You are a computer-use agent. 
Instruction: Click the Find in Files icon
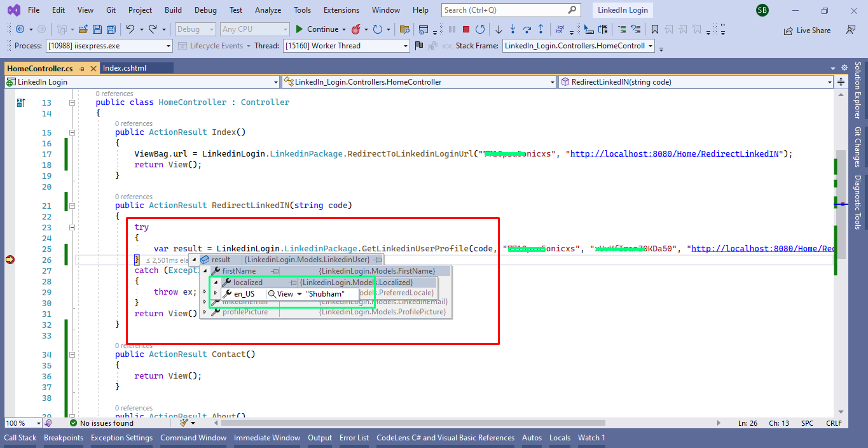point(404,29)
